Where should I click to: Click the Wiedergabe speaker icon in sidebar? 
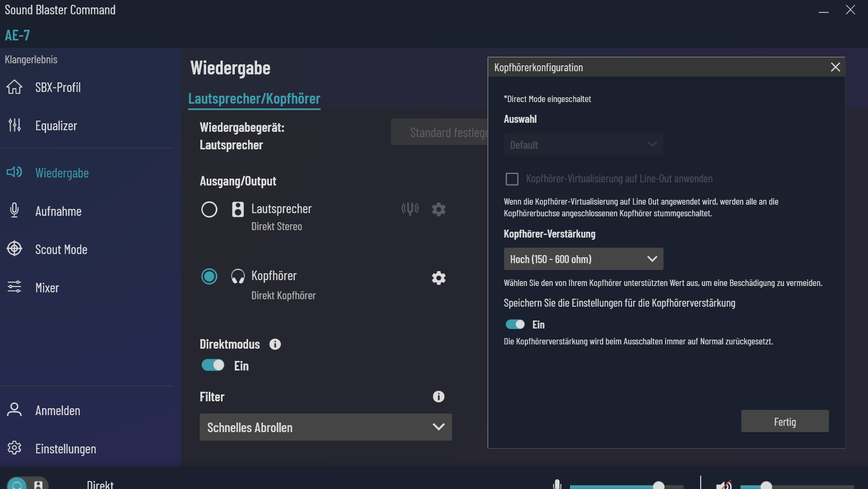14,172
